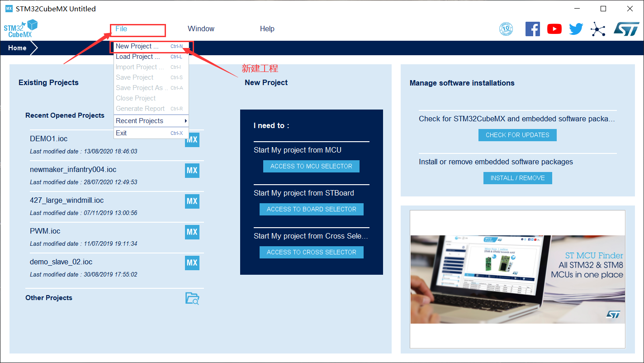Click the MX icon beside 427_large_windmill.ioc
This screenshot has height=363, width=644.
click(192, 201)
